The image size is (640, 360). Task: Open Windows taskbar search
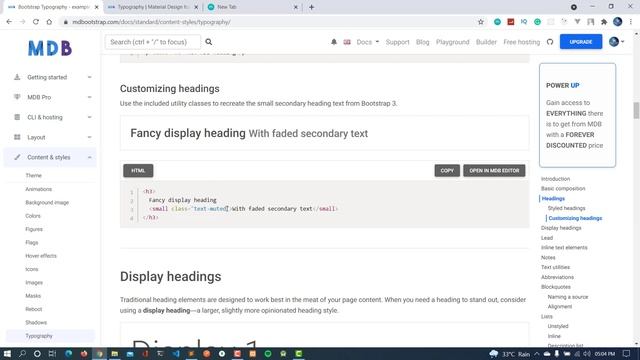point(22,354)
